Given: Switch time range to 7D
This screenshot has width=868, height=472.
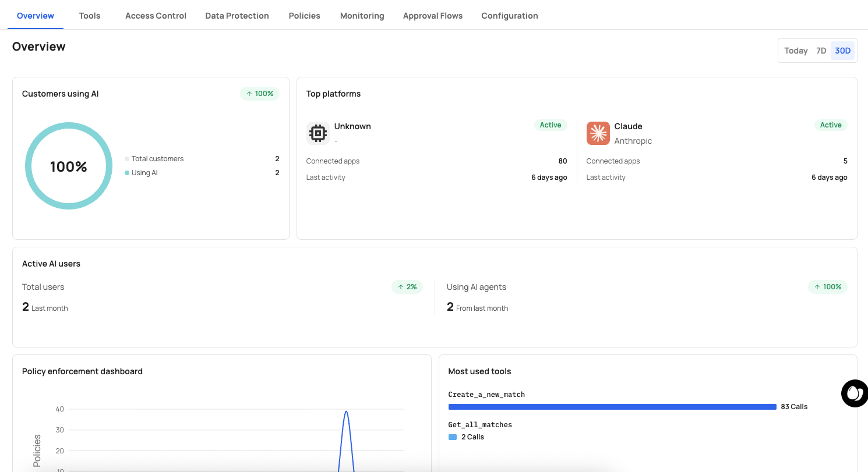Looking at the screenshot, I should click(821, 51).
